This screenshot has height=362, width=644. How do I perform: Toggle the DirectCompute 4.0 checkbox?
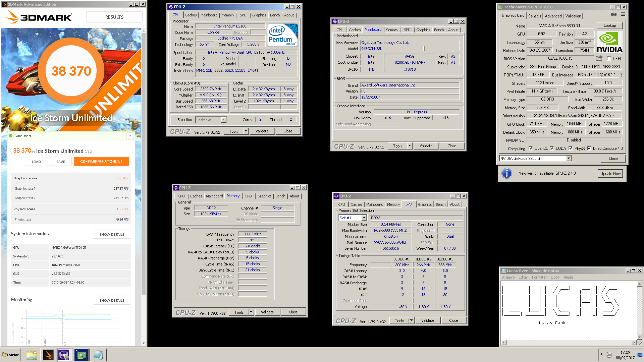coord(589,148)
